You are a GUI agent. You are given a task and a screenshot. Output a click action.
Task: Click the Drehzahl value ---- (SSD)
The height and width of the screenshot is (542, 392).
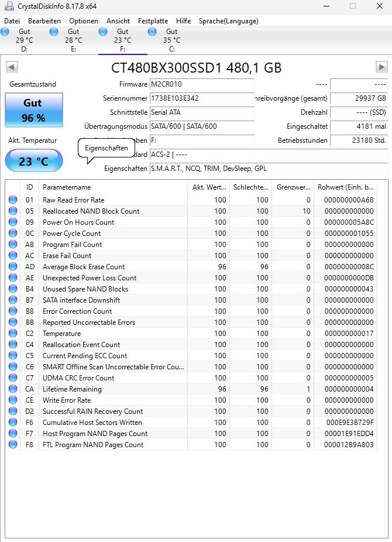pos(359,112)
